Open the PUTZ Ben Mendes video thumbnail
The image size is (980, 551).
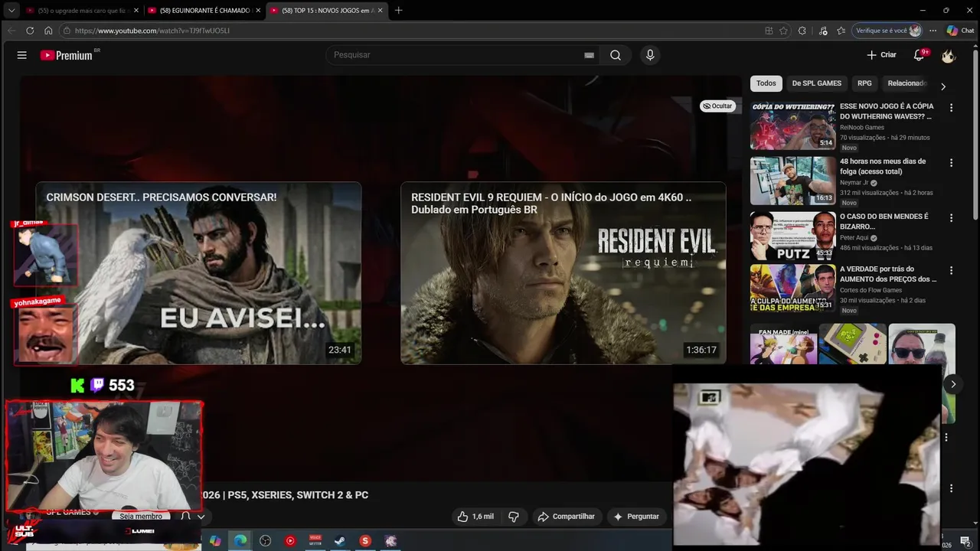coord(792,236)
